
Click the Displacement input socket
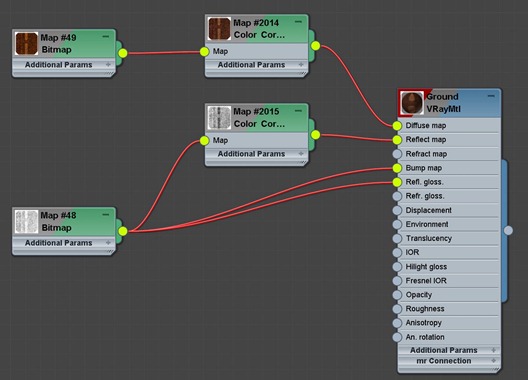(397, 210)
